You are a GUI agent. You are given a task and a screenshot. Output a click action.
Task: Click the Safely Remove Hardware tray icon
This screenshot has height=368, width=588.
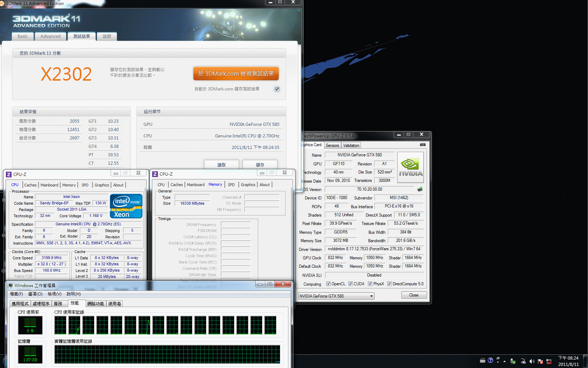pos(513,361)
